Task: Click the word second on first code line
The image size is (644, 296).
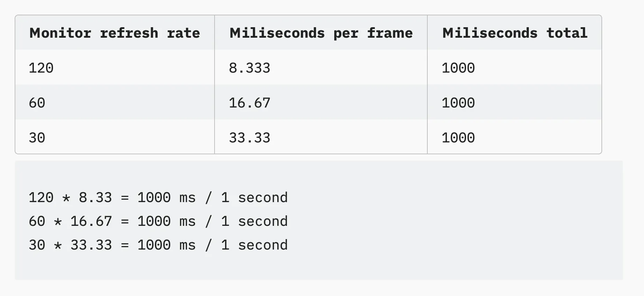Action: click(x=263, y=198)
